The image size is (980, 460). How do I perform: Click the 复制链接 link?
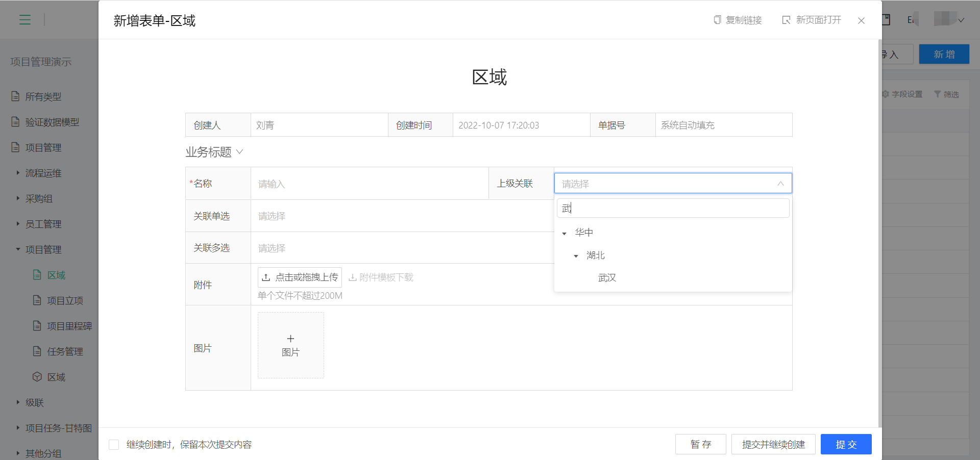pos(744,20)
